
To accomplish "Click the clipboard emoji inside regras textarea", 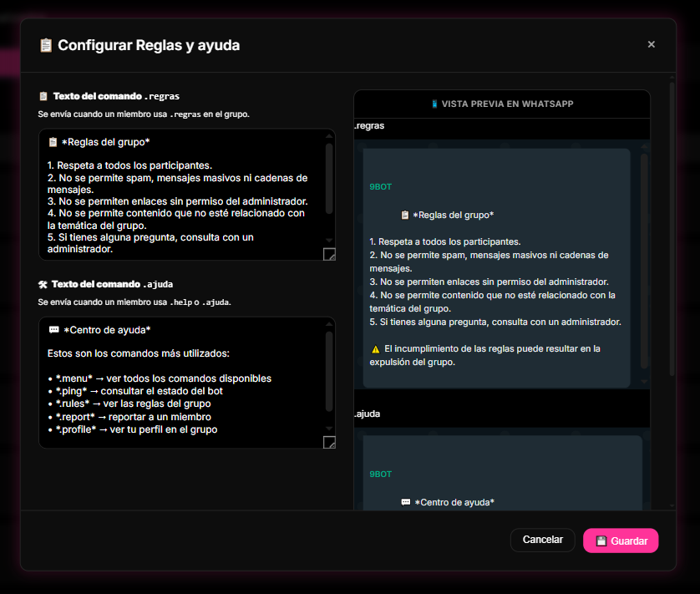I will pyautogui.click(x=53, y=142).
